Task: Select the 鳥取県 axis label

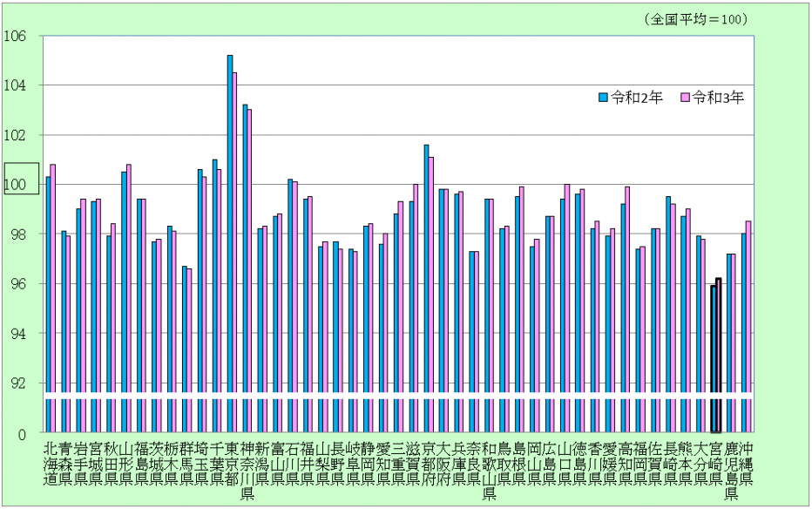Action: (x=504, y=464)
